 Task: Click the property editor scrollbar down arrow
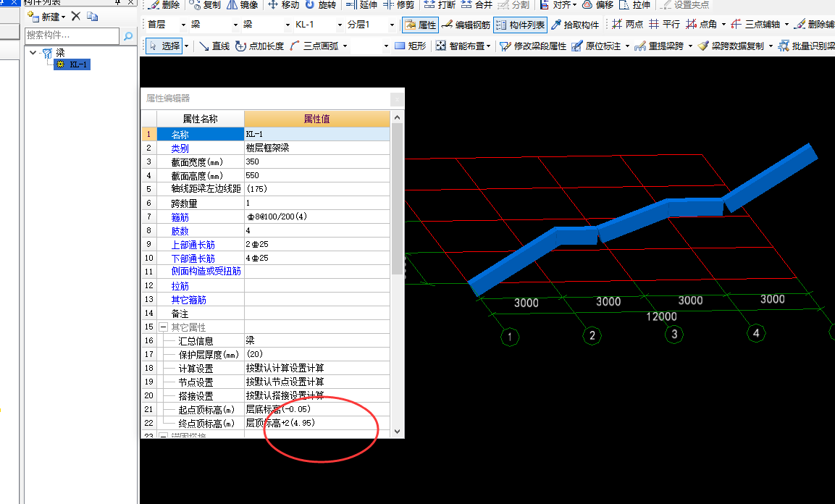(397, 431)
